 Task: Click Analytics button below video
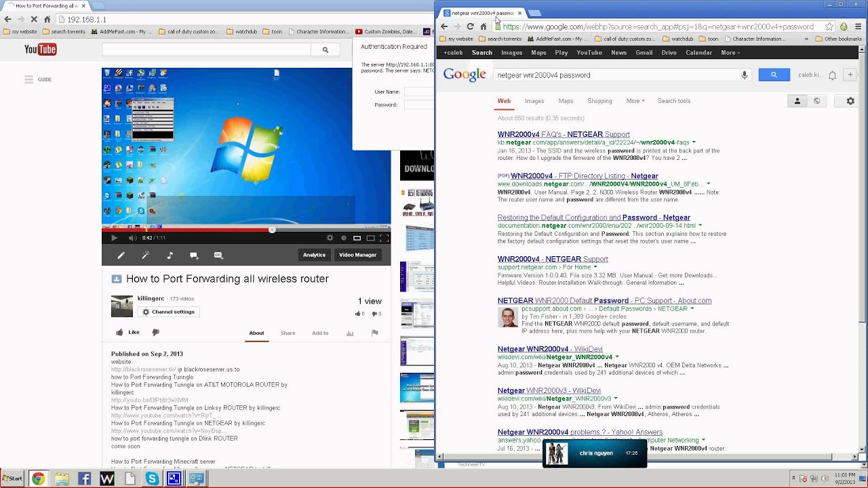(314, 255)
